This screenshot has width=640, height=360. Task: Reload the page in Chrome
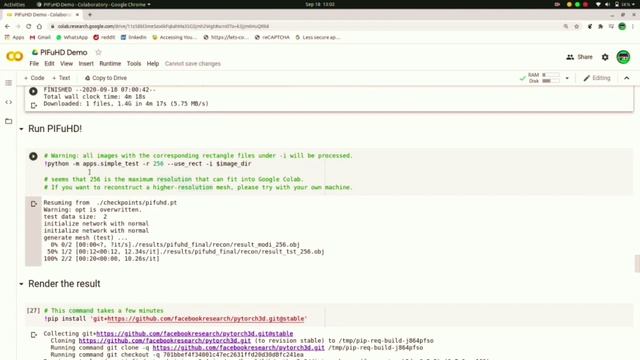[29, 26]
